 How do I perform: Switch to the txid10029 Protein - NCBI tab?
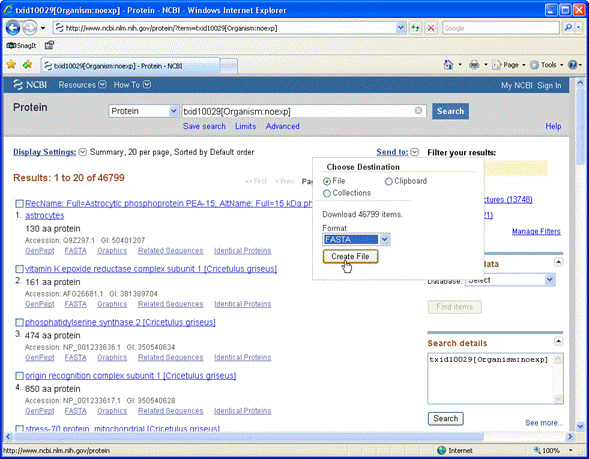click(x=130, y=66)
